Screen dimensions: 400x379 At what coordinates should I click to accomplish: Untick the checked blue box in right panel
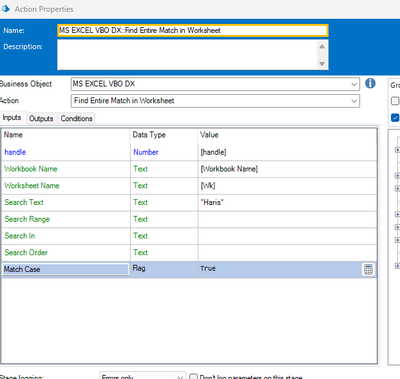coord(395,118)
